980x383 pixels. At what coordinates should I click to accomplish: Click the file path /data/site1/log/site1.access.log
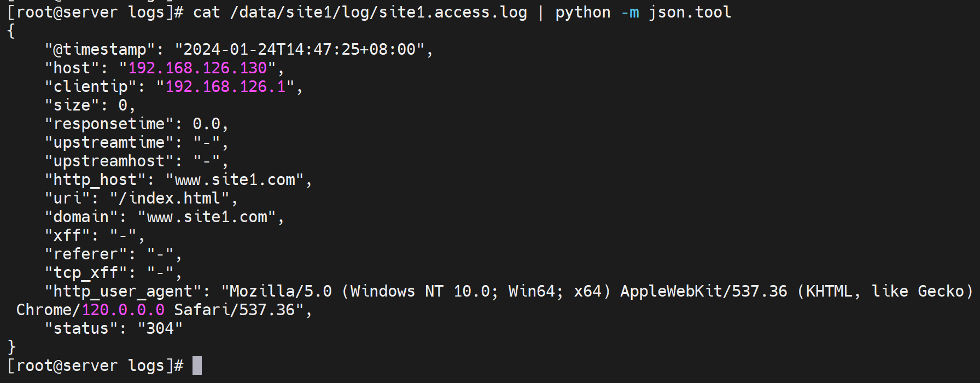378,12
